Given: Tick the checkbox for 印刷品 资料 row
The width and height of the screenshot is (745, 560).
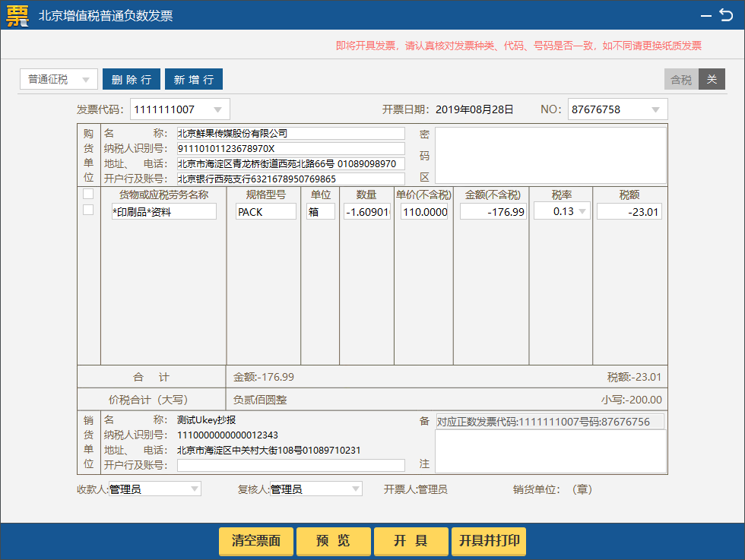Looking at the screenshot, I should pyautogui.click(x=88, y=210).
